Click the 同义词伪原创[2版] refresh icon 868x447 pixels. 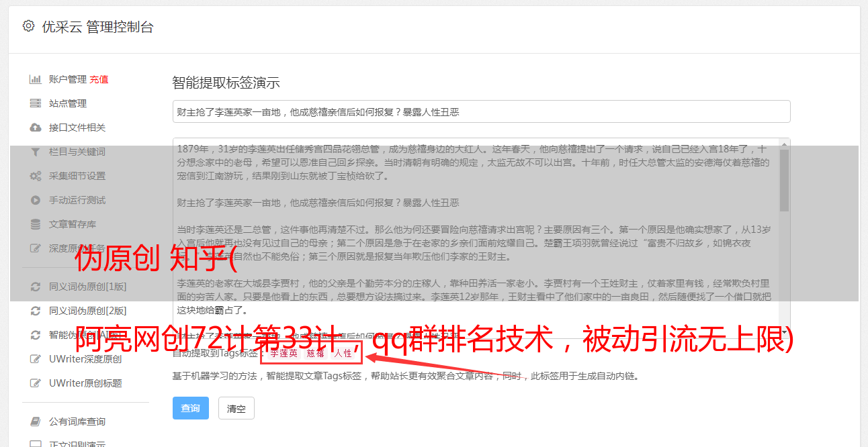36,311
